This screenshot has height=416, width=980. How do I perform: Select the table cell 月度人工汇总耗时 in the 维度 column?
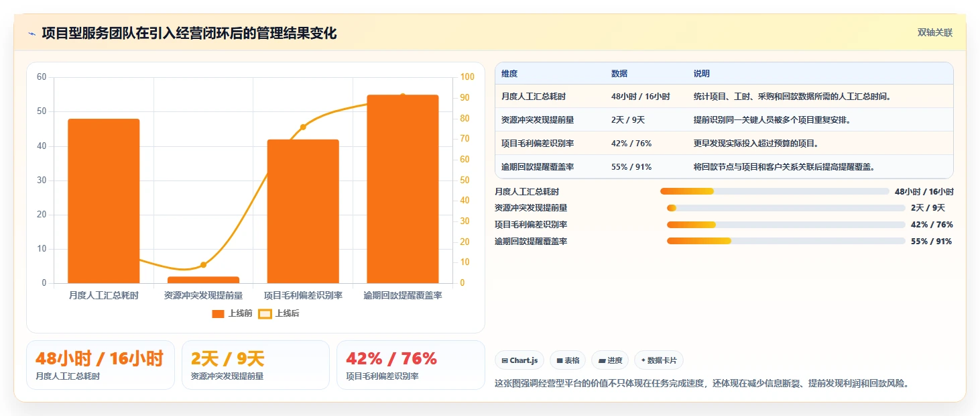534,97
